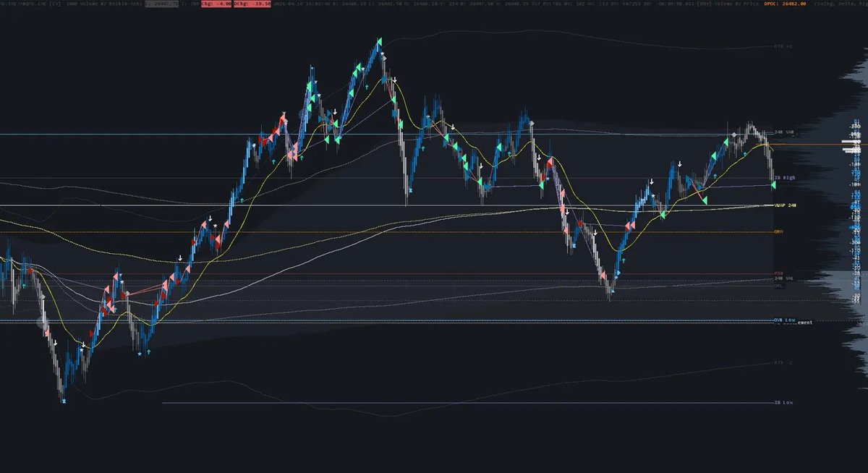
Task: Click the RTH +2 band label
Action: tap(783, 46)
